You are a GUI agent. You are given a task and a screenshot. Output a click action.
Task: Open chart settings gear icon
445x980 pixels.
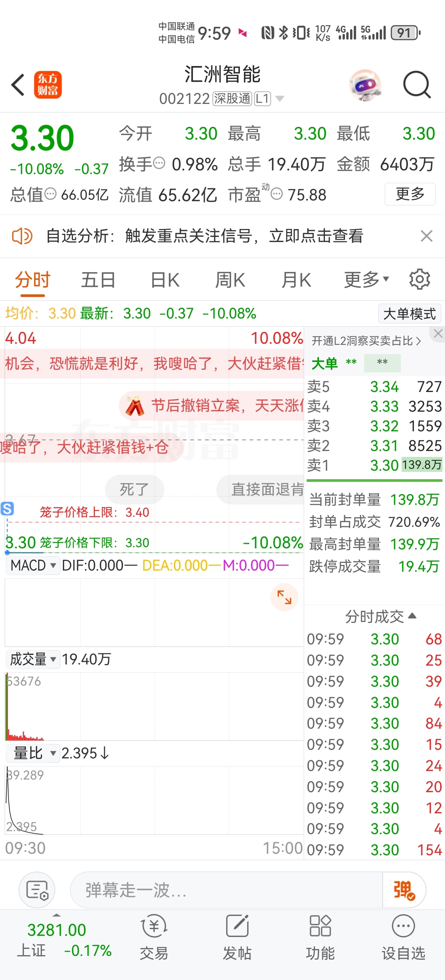click(419, 280)
